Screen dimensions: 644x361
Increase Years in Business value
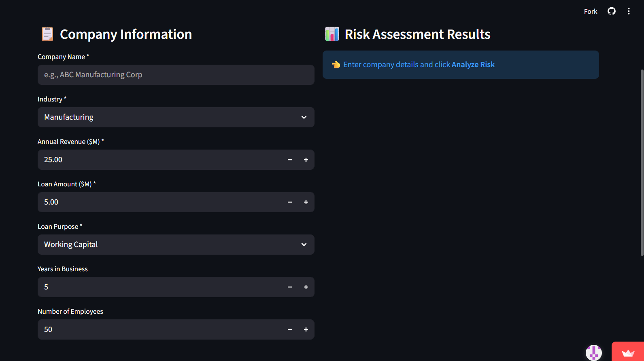[x=306, y=287]
